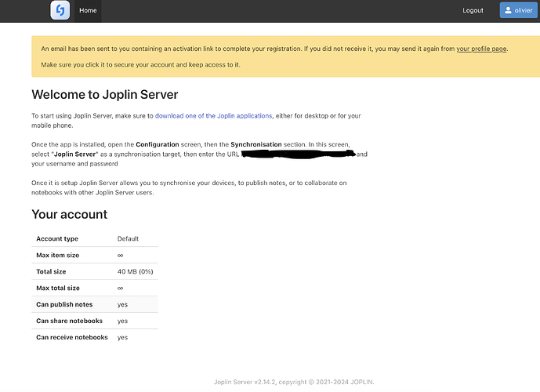This screenshot has height=392, width=540.
Task: Select the 'Max item size' label
Action: 57,256
